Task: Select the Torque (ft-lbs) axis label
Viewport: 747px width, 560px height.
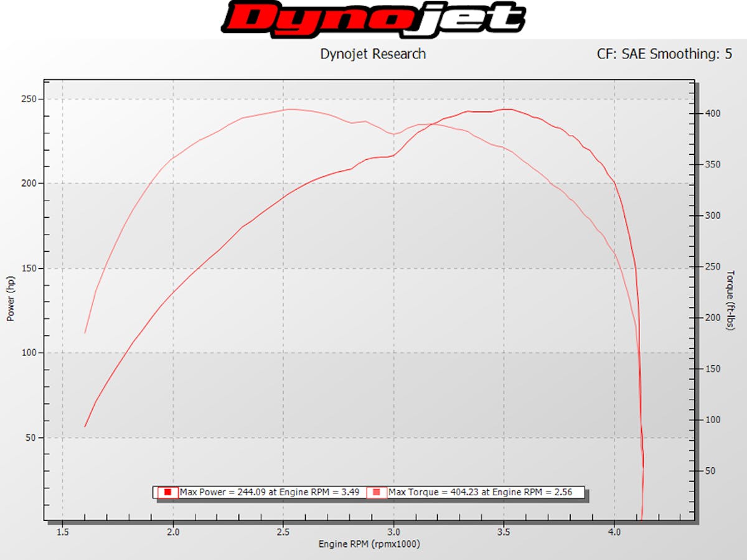Action: (x=731, y=300)
